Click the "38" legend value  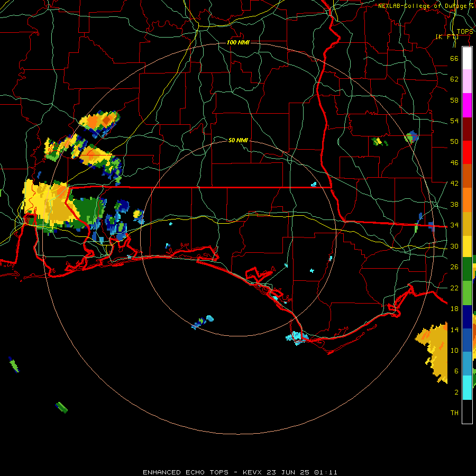(454, 204)
